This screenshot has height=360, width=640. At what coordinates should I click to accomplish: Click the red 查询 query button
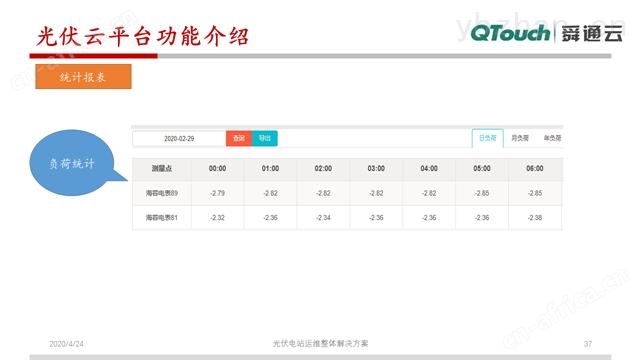239,138
